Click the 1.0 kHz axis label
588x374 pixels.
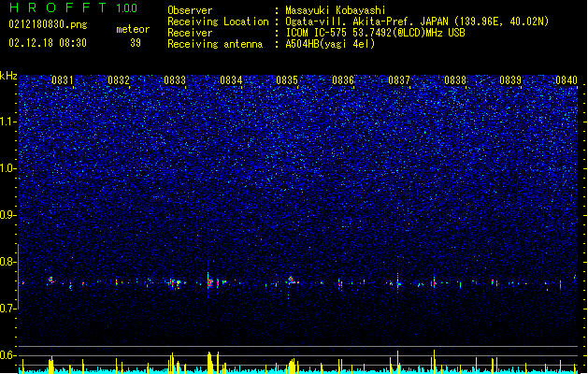(x=8, y=168)
